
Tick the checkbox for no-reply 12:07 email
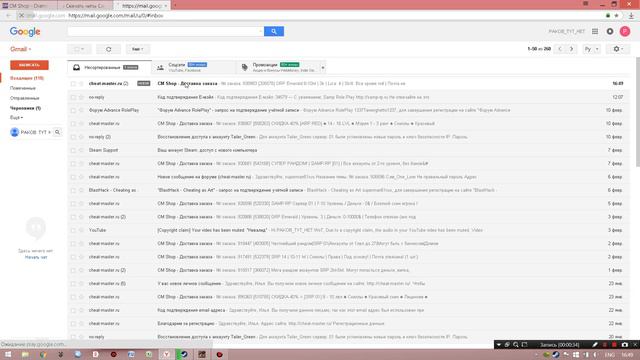coord(73,97)
